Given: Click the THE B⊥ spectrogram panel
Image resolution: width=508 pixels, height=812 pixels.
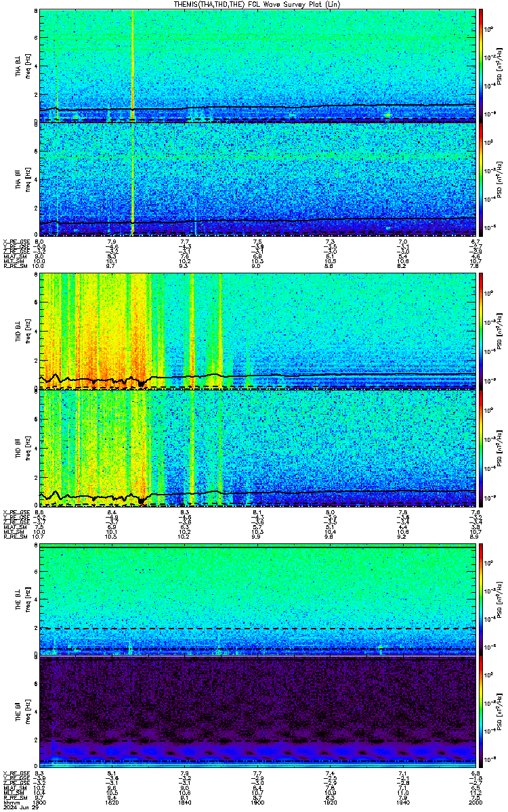Looking at the screenshot, I should point(258,600).
